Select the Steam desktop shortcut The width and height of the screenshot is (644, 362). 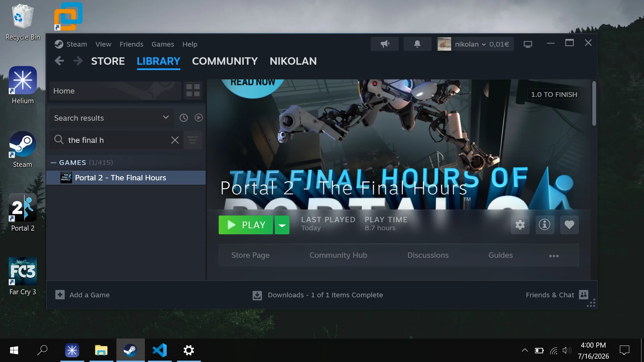[22, 149]
